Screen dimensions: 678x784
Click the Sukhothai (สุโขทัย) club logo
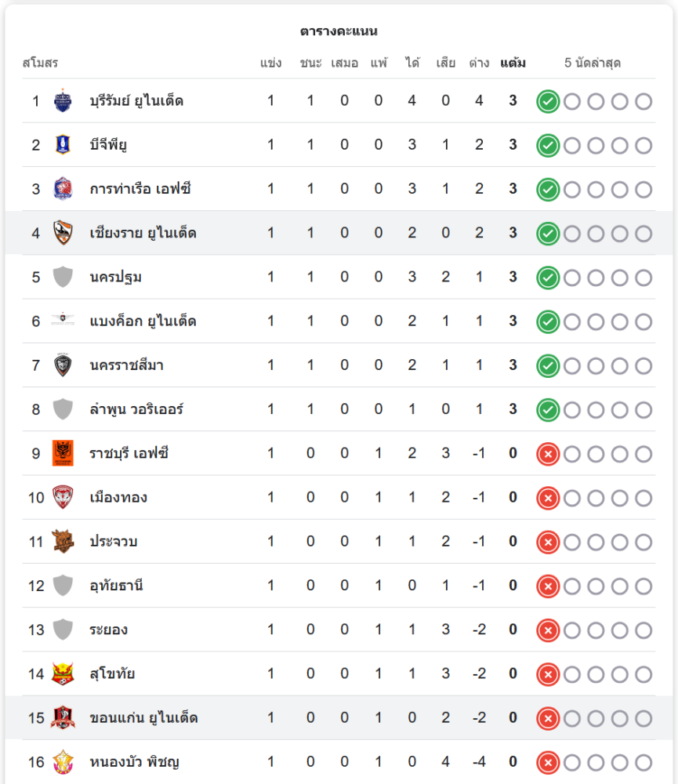63,673
